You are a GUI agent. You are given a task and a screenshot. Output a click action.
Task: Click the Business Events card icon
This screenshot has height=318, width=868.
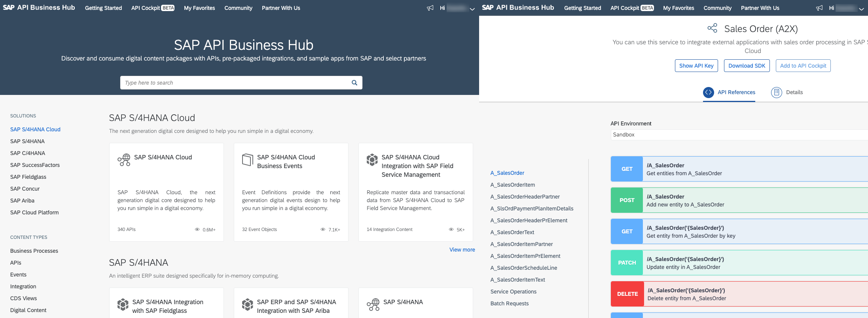[248, 160]
